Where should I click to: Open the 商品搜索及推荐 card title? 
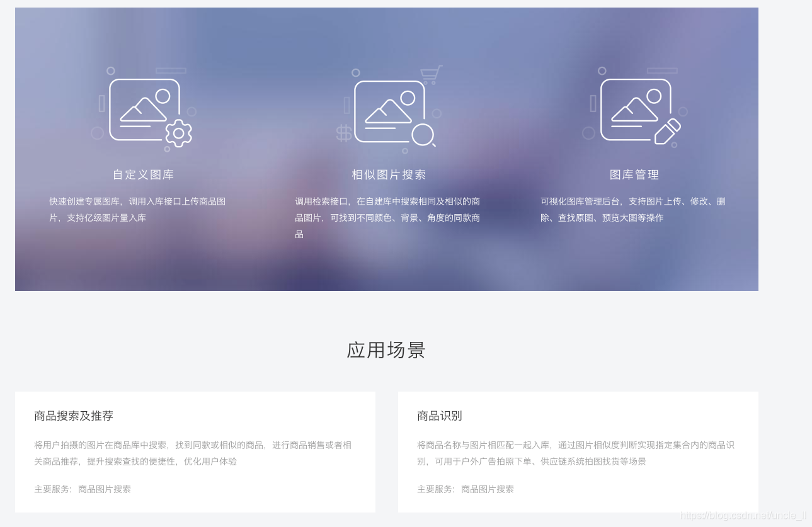[74, 416]
